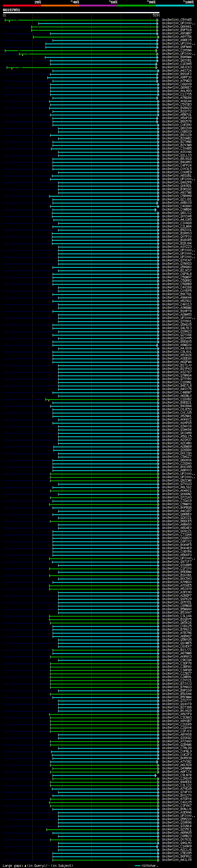Open hit UniRef100_Q6GHX6
This screenshot has height=868, width=197.
(x=177, y=460)
